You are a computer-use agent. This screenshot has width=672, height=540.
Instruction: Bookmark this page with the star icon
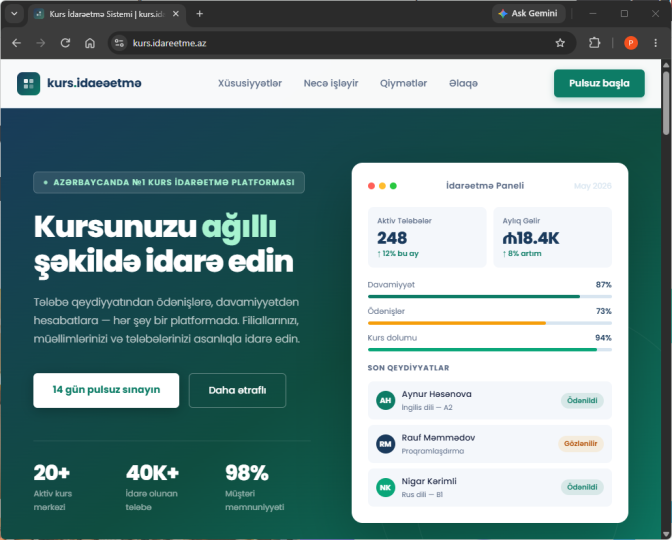pyautogui.click(x=560, y=43)
